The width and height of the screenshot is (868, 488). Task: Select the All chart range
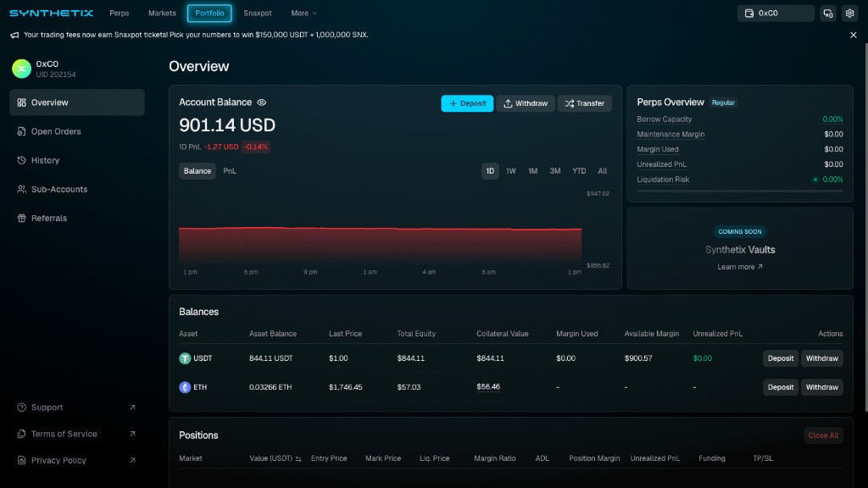[603, 171]
